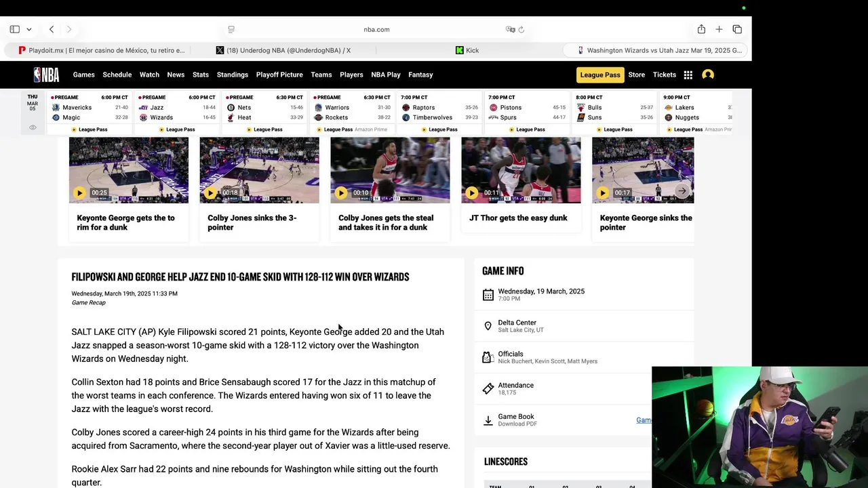Open the Raptors vs Timberwolves game card
Image resolution: width=868 pixels, height=488 pixels.
click(439, 113)
